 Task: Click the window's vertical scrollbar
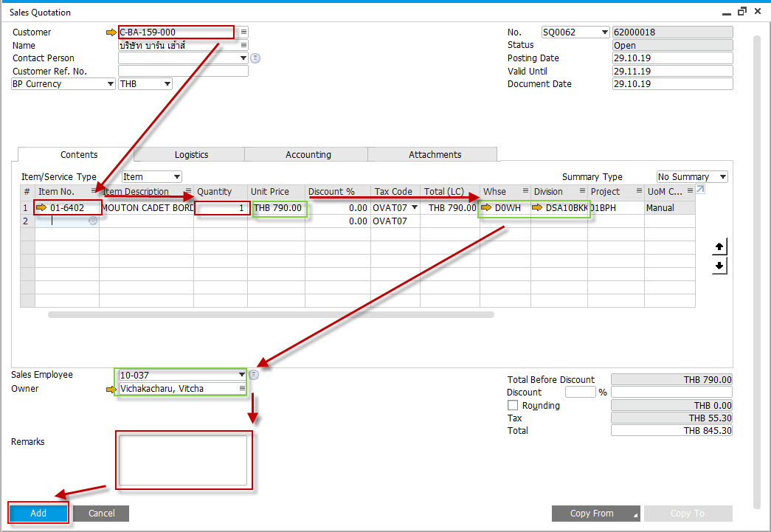click(757, 273)
